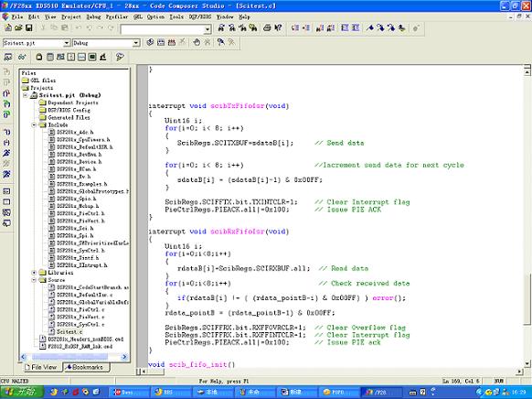Click the Rebuild All icon
Screen dimensions: 532x399
[171, 42]
